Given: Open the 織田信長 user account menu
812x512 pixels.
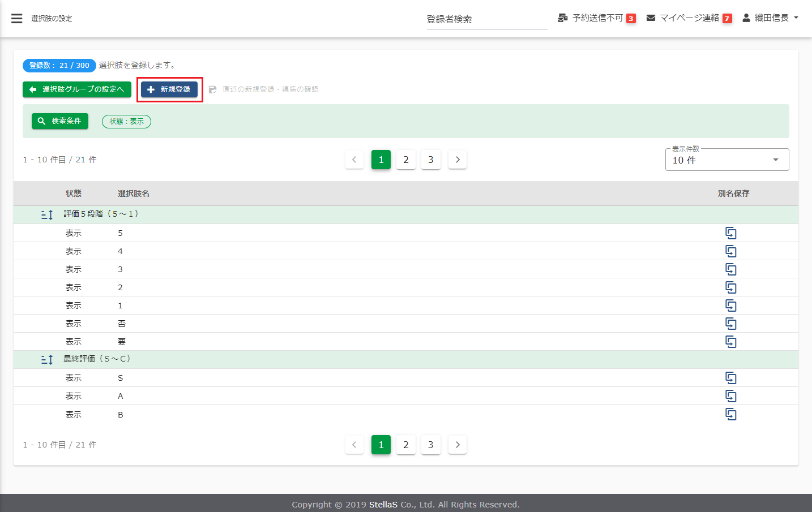Looking at the screenshot, I should click(770, 18).
